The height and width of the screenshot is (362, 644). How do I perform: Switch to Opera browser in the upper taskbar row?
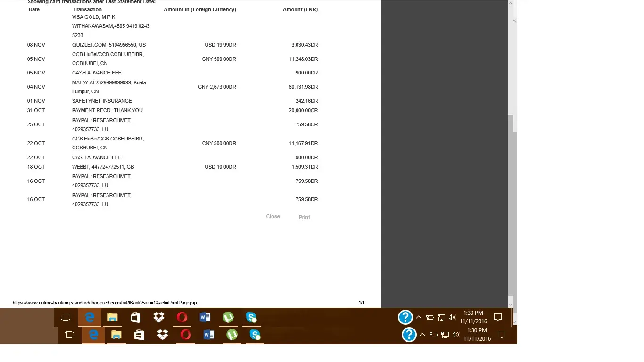[x=182, y=317]
